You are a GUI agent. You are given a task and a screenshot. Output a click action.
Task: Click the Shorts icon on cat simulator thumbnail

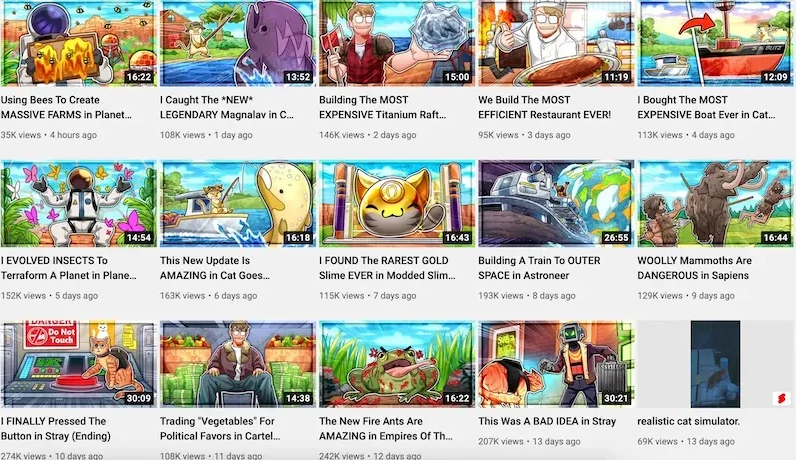click(781, 398)
